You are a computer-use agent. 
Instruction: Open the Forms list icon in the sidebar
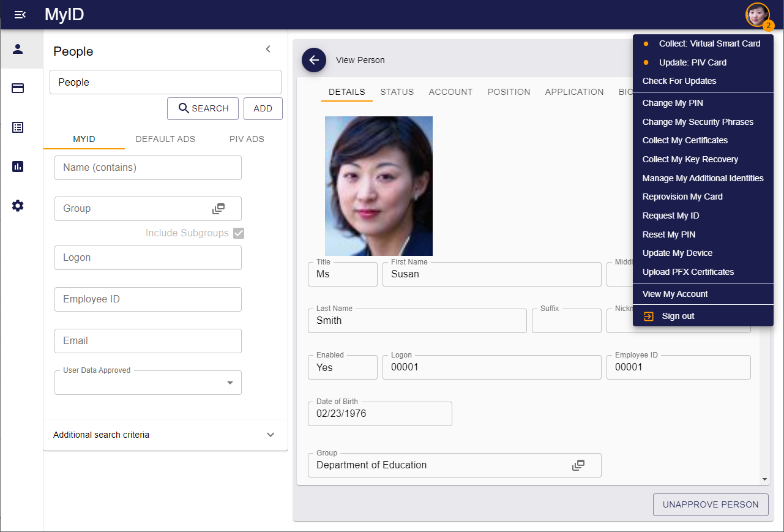pyautogui.click(x=17, y=127)
